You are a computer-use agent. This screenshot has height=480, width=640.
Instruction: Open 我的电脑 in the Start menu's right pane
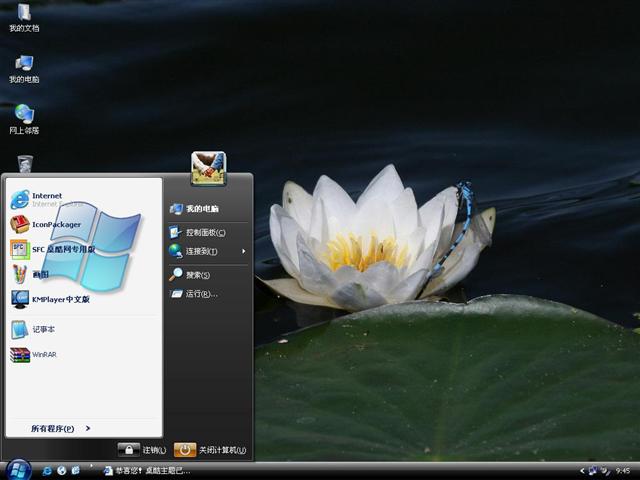pos(194,209)
